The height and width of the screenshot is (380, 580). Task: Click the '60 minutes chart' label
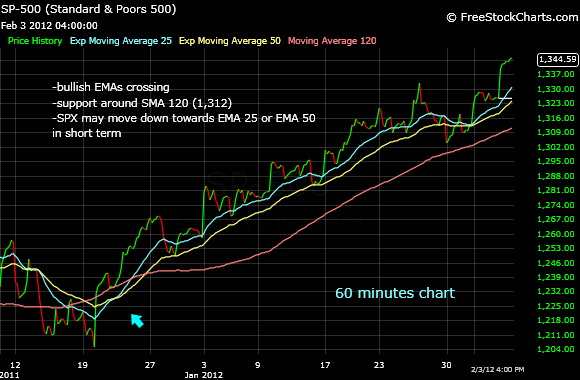(x=395, y=293)
